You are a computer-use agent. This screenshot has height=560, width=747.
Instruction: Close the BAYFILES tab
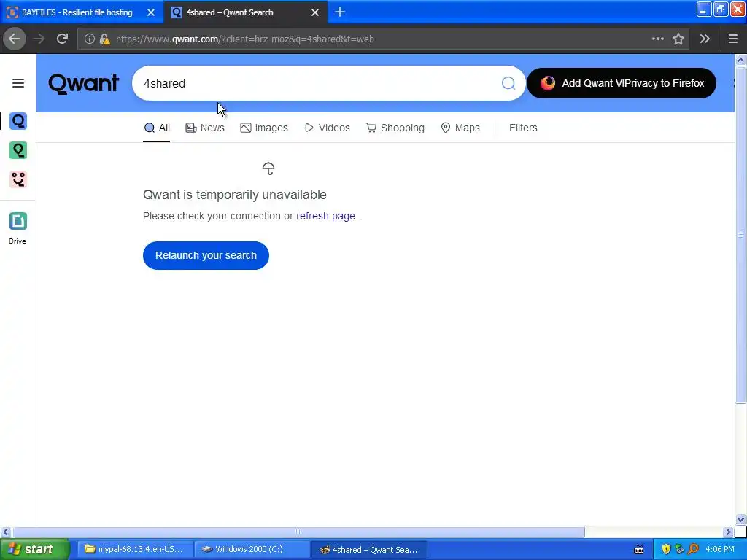150,12
